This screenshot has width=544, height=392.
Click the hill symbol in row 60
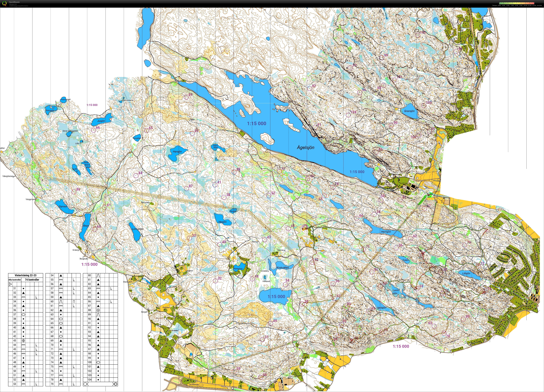pos(61,301)
